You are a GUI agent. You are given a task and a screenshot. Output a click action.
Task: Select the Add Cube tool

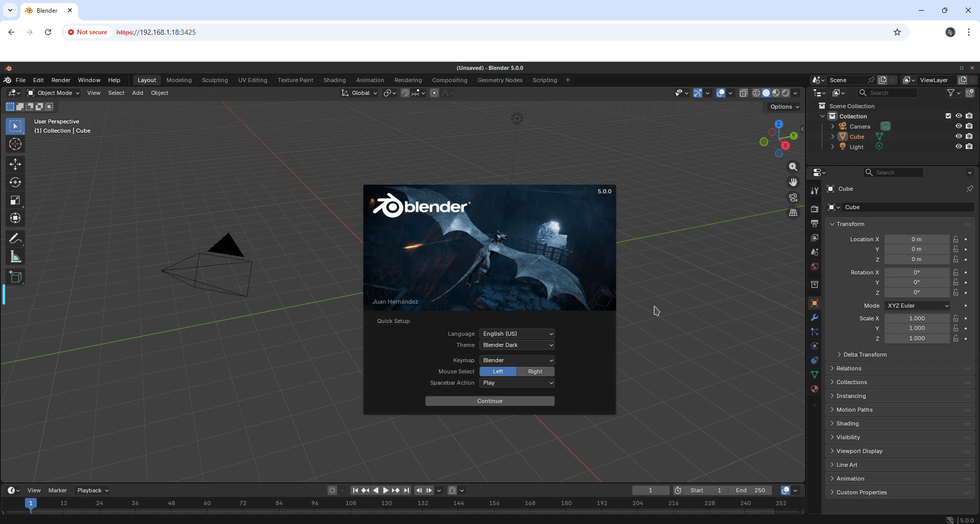[15, 277]
